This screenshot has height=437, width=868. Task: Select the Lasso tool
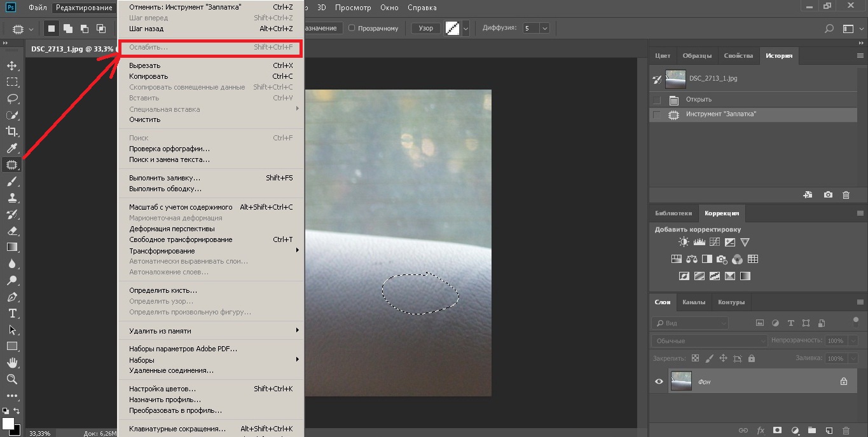[x=12, y=98]
